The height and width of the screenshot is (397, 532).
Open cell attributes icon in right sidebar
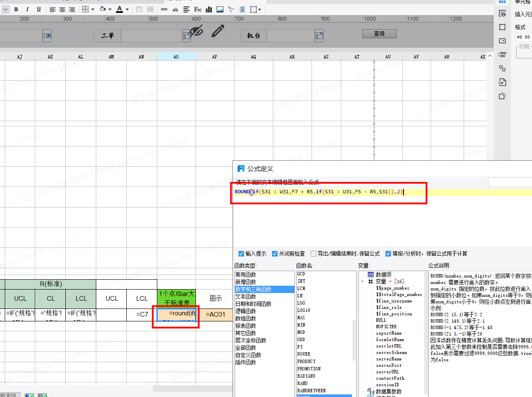tap(502, 13)
